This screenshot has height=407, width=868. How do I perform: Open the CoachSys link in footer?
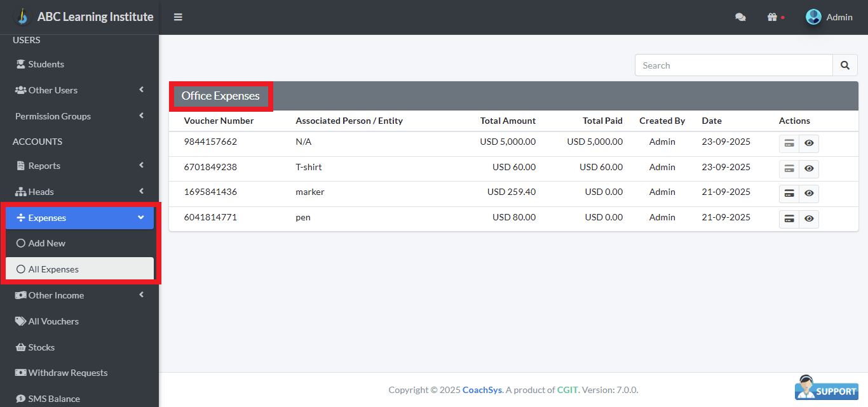point(482,390)
